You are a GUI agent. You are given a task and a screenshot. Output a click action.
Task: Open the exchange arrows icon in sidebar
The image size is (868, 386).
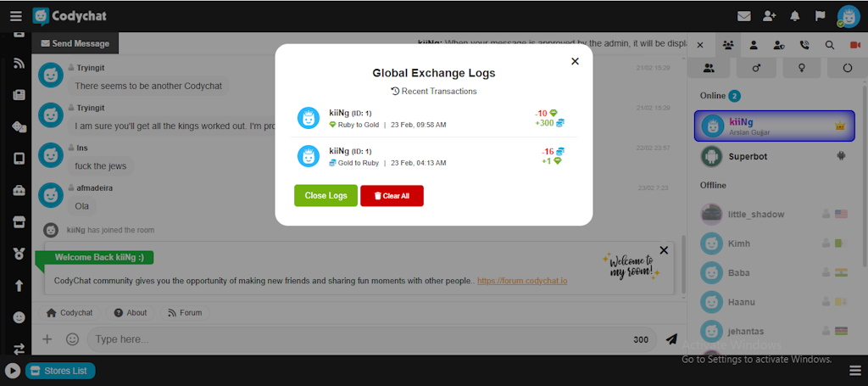tap(19, 349)
